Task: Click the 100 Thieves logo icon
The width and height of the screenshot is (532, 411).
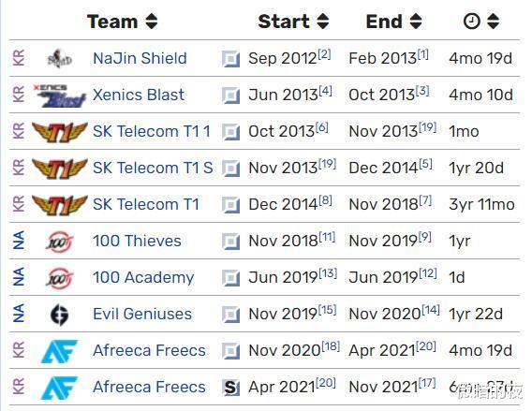Action: click(x=59, y=242)
